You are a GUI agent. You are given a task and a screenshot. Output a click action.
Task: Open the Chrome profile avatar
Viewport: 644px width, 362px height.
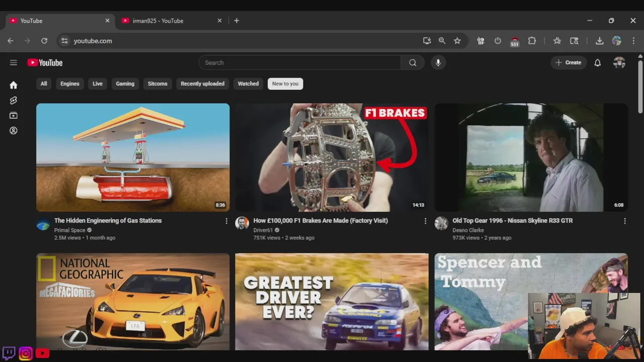point(617,41)
